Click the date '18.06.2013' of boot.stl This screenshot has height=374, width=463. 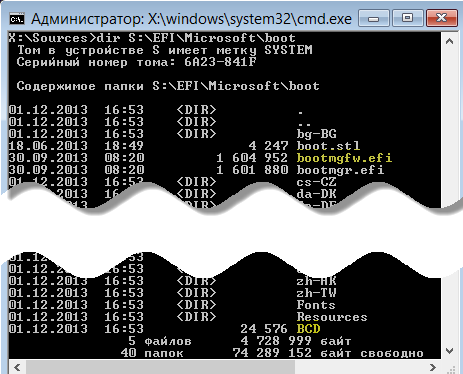tap(48, 146)
